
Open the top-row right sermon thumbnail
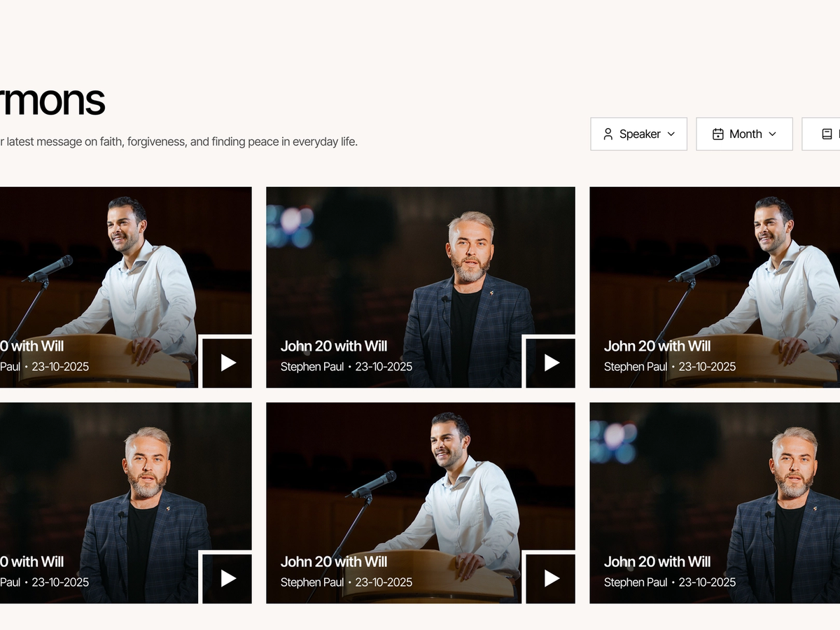(x=715, y=287)
